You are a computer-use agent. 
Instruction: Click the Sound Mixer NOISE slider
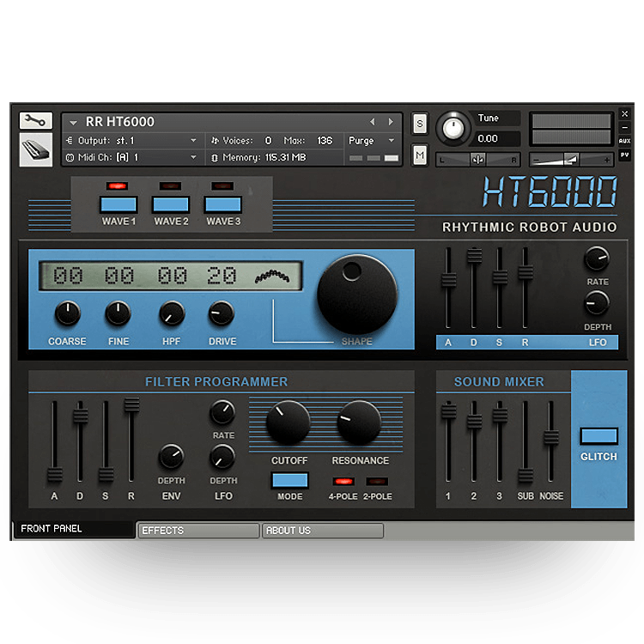(551, 437)
